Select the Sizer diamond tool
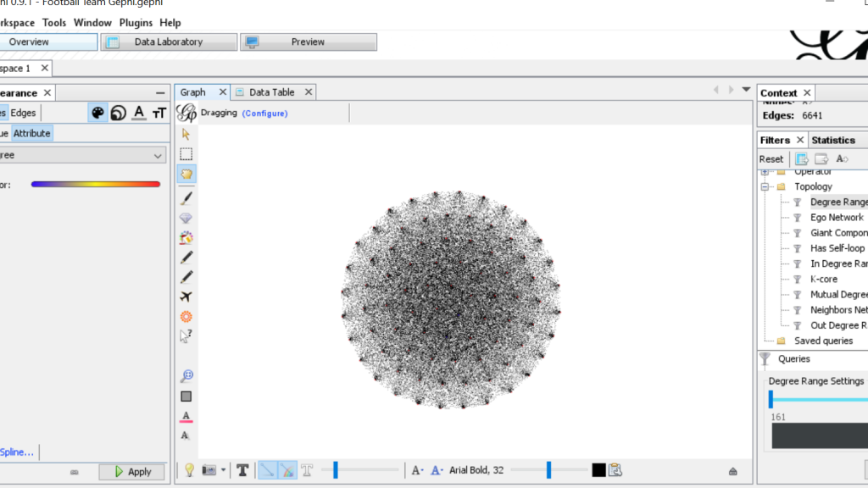Viewport: 868px width, 488px height. (x=186, y=218)
